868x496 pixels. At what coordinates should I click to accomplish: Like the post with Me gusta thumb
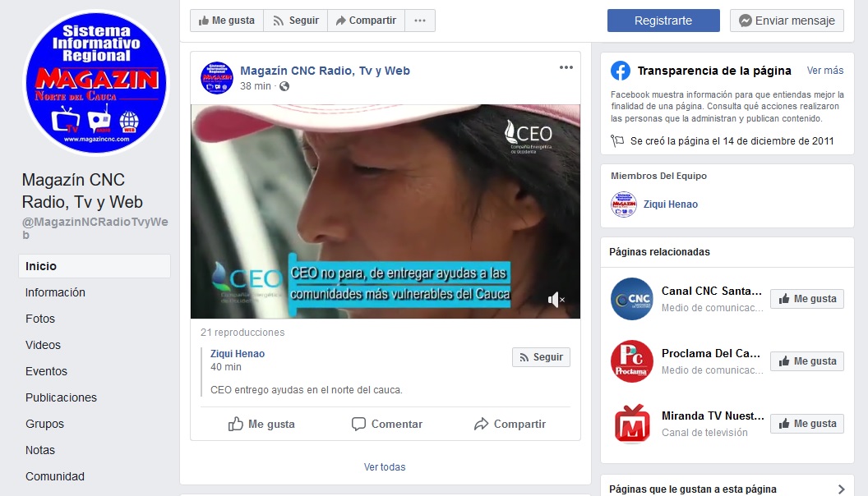(x=261, y=424)
